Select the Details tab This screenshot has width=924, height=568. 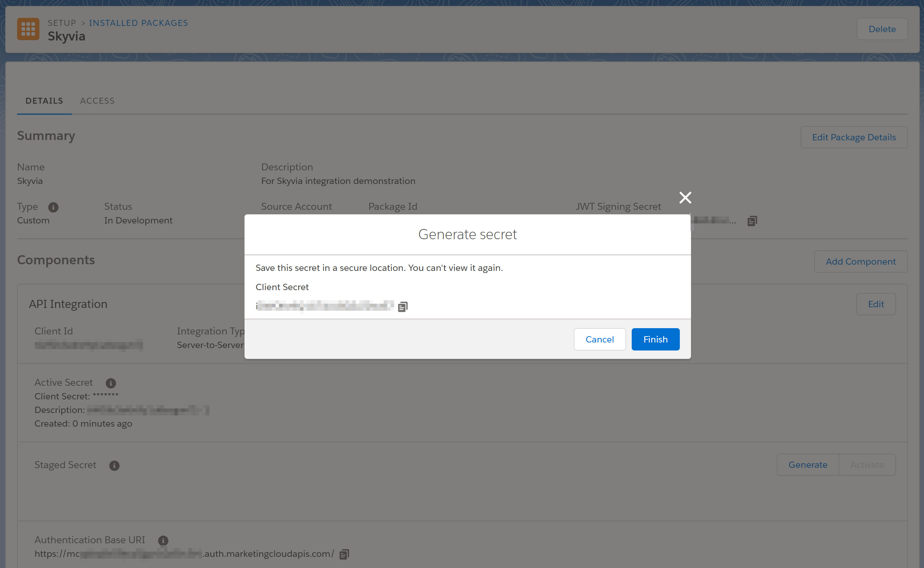coord(44,101)
